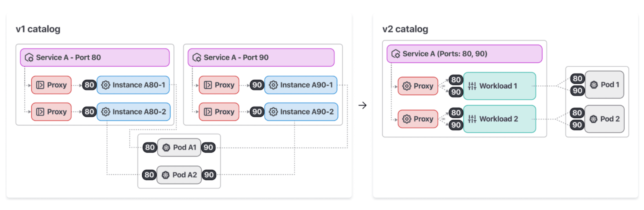Screen dimensions: 644x210
Task: Select the Proxy icon beside Instance A80-1
Action: click(40, 85)
